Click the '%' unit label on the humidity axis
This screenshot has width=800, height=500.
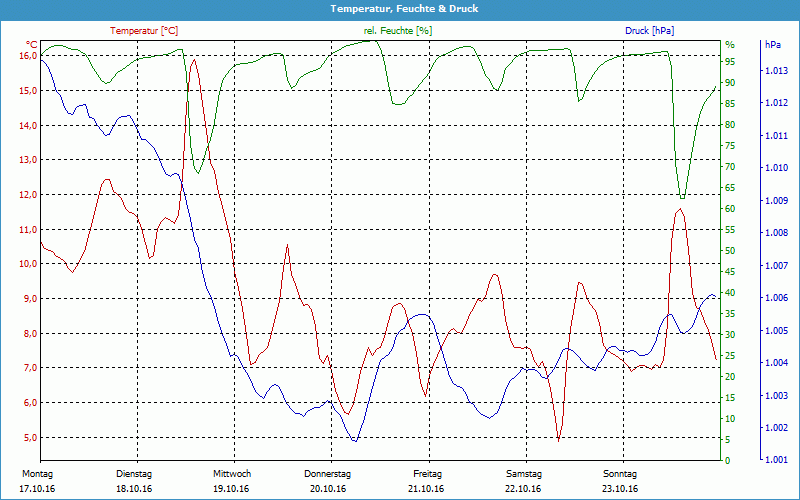coord(730,45)
